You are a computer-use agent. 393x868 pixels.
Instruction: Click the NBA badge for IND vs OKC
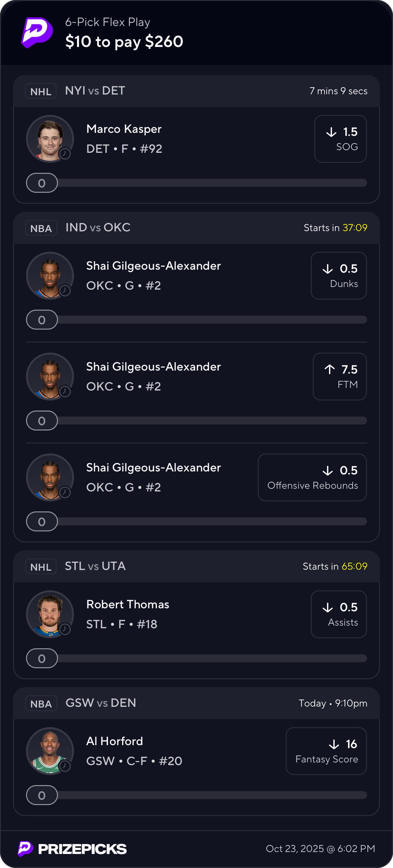coord(41,228)
